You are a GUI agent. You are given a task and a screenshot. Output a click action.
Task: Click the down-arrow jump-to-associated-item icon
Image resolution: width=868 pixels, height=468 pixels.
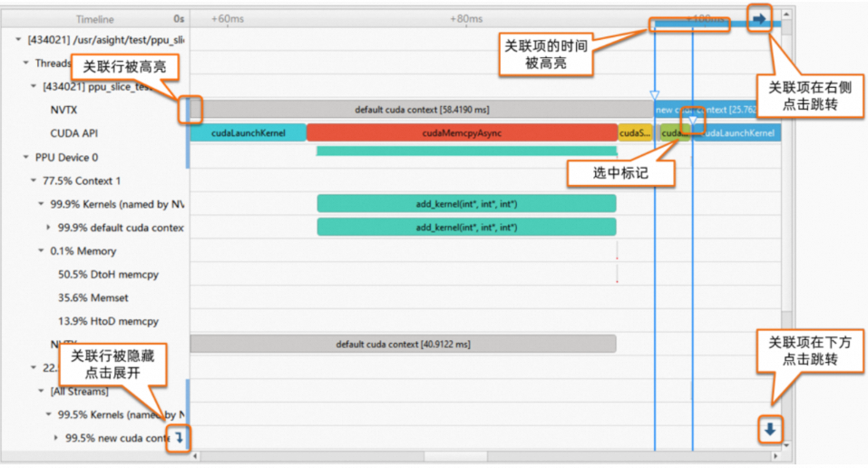770,429
